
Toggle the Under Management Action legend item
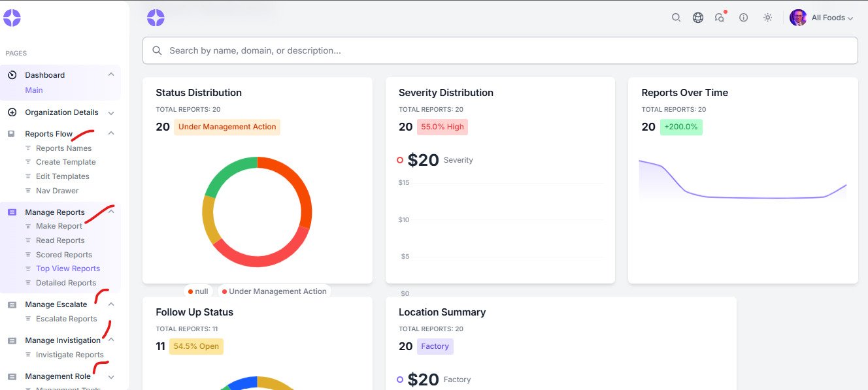point(274,291)
